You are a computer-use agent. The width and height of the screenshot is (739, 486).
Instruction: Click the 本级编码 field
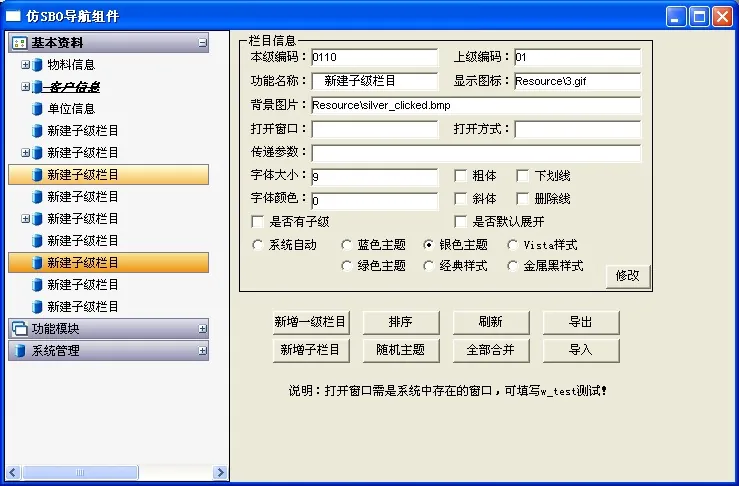(375, 58)
